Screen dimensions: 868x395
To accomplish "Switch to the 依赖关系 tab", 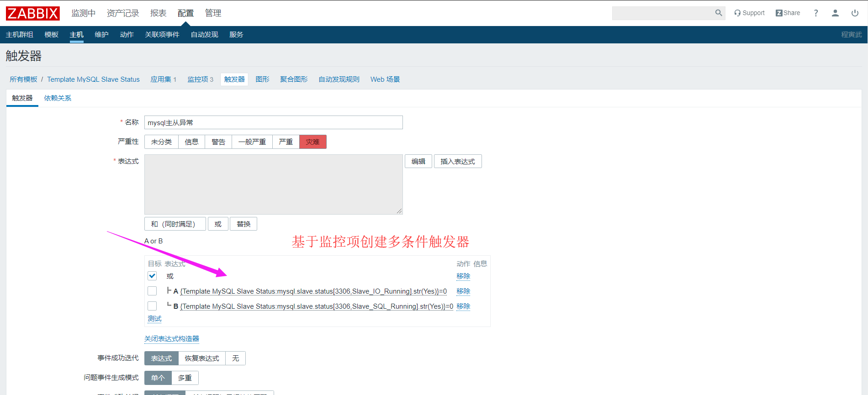I will (x=58, y=98).
